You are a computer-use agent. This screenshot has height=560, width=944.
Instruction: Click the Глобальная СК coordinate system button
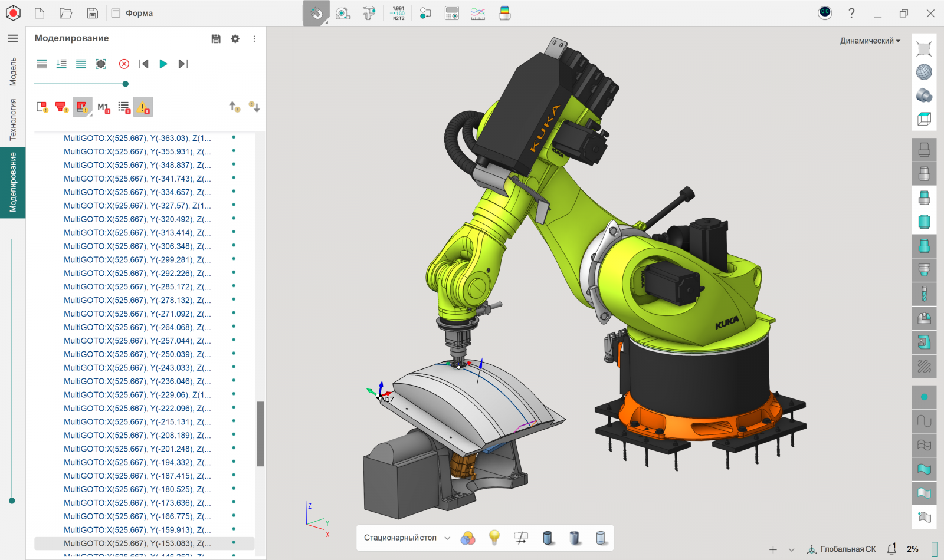(841, 549)
